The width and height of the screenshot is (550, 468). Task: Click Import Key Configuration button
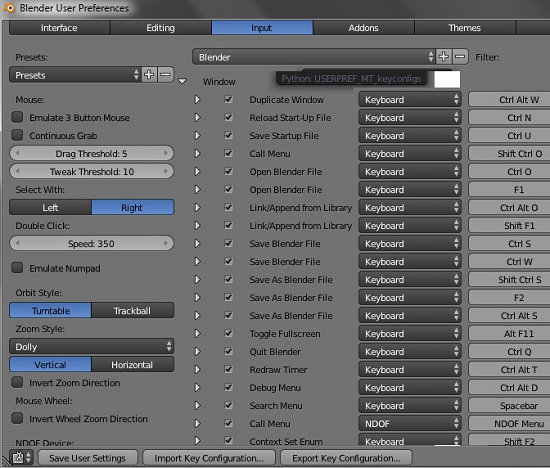pos(209,458)
